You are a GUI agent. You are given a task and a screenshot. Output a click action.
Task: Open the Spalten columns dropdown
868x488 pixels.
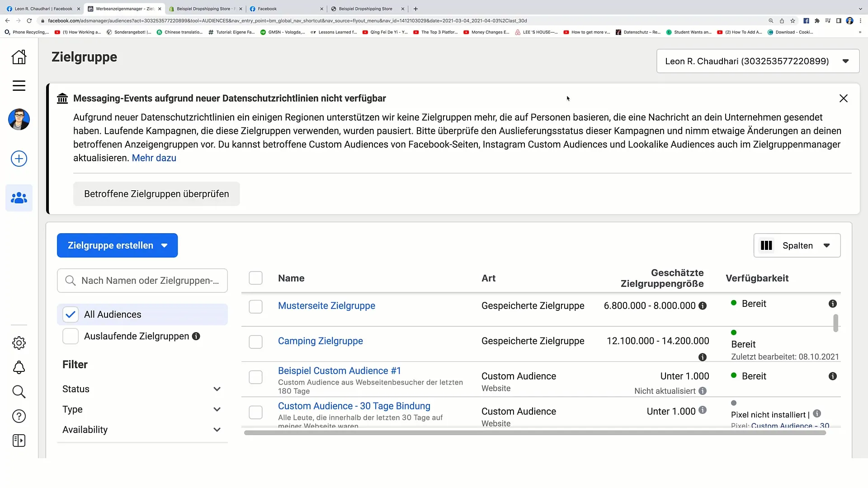point(797,245)
